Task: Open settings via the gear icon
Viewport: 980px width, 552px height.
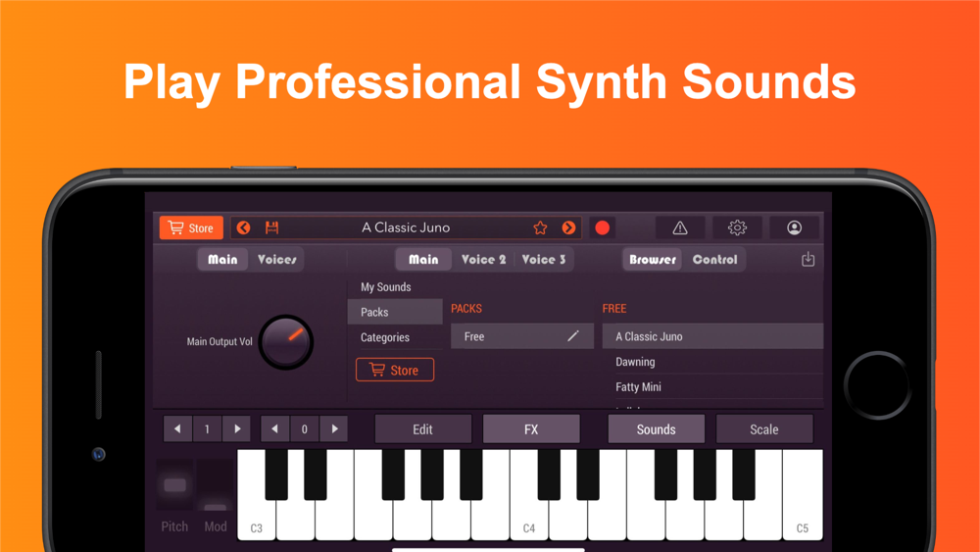Action: pos(738,228)
